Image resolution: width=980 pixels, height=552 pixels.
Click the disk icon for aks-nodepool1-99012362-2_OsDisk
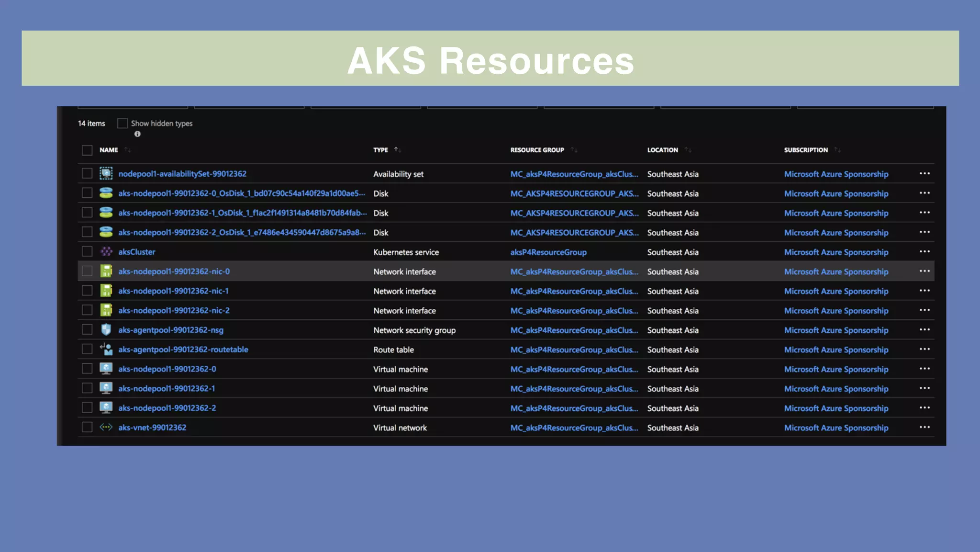(106, 232)
